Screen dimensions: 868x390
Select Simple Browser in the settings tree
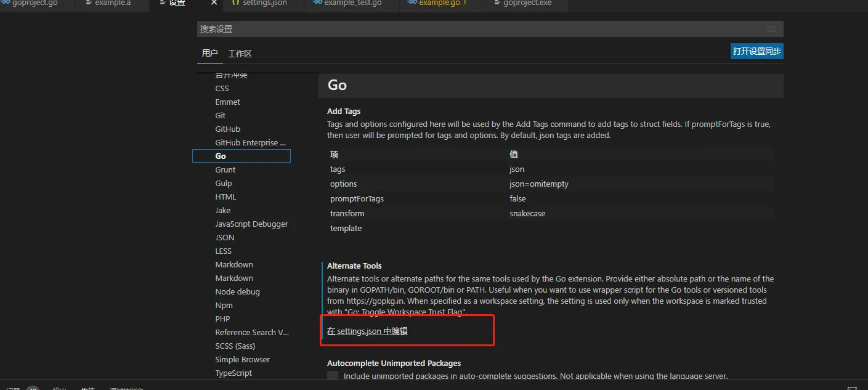(243, 360)
